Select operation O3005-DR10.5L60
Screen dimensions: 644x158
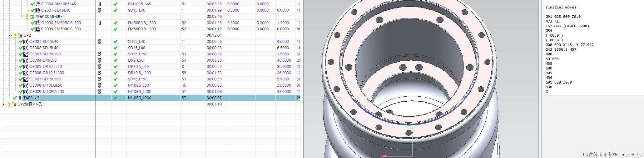tap(46, 67)
